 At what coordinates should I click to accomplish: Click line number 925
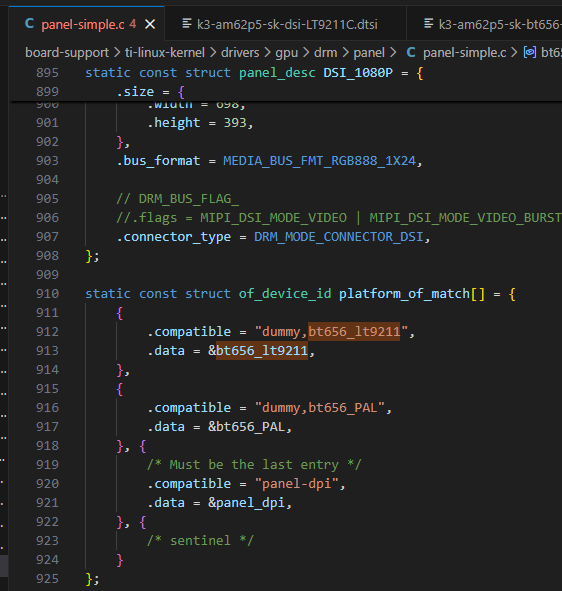47,579
